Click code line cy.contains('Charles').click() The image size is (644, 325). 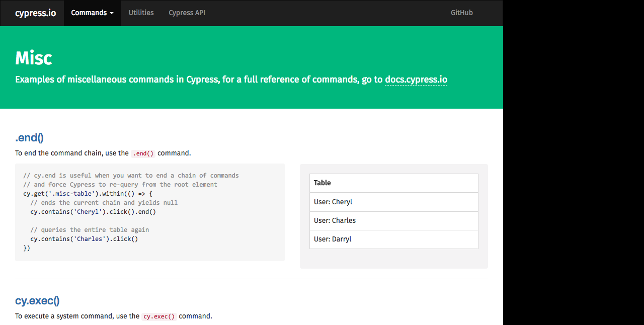click(84, 239)
